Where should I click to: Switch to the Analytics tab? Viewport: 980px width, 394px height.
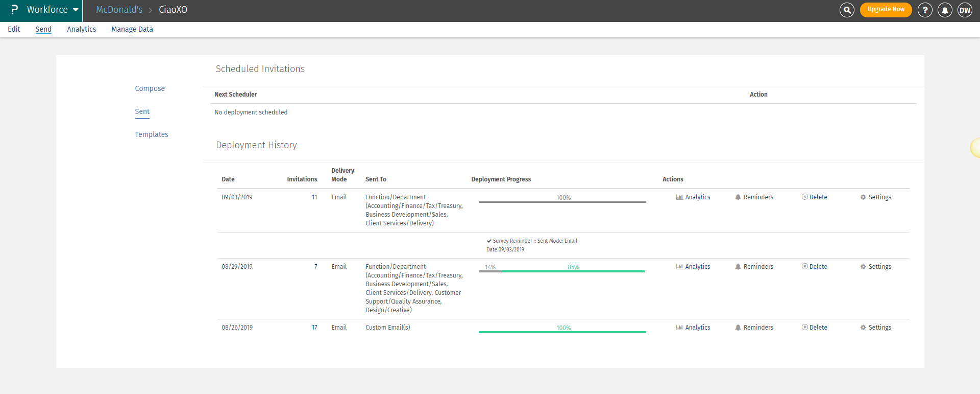point(82,29)
